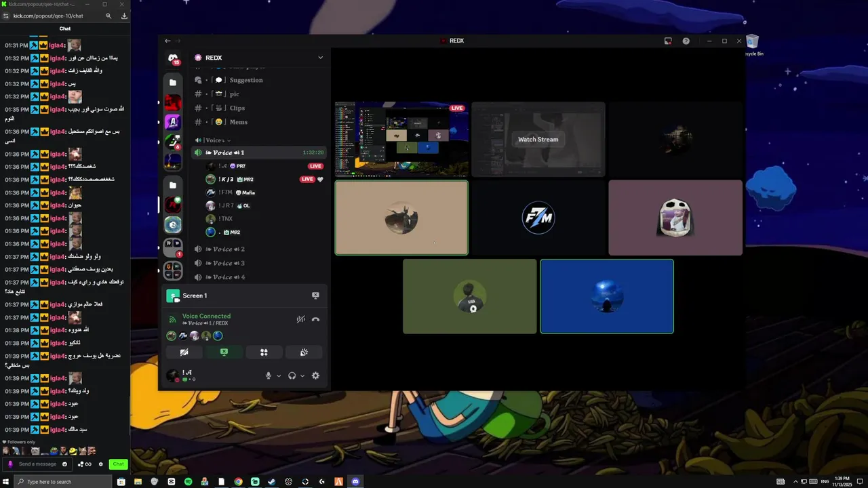
Task: Open Discord inbox icon in title bar
Action: point(668,41)
